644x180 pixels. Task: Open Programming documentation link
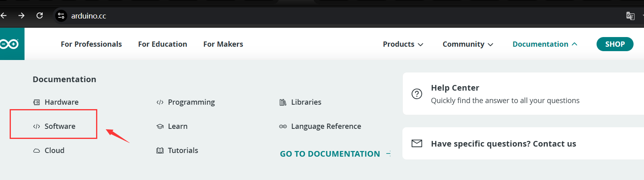click(x=185, y=102)
